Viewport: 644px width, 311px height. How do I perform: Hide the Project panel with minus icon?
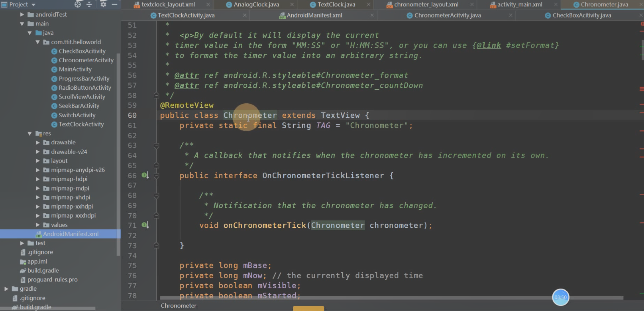tap(114, 4)
